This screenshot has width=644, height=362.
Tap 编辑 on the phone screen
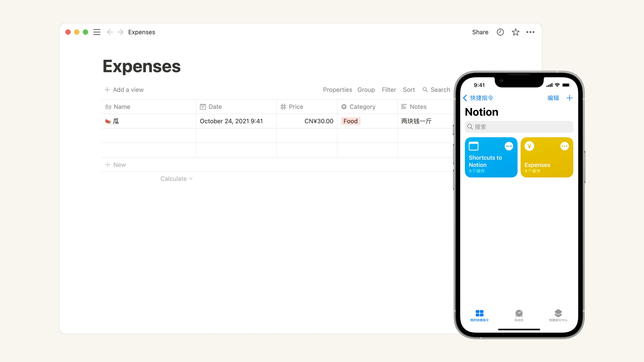point(553,98)
